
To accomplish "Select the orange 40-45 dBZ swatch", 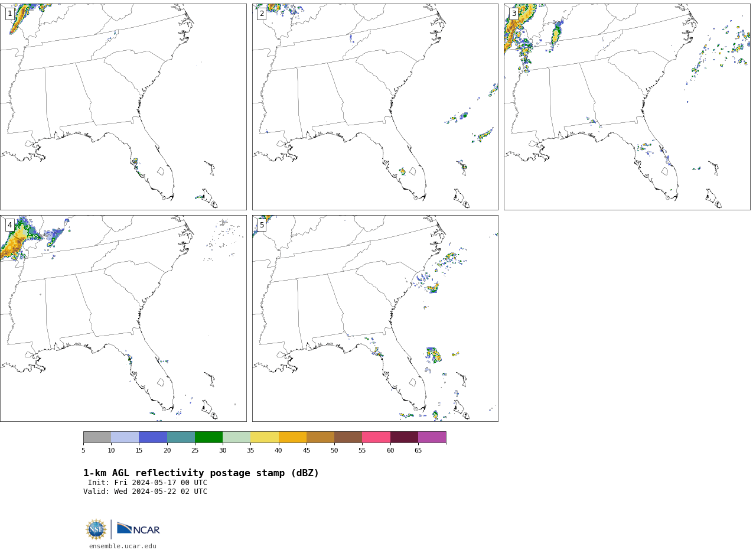I will (x=292, y=437).
